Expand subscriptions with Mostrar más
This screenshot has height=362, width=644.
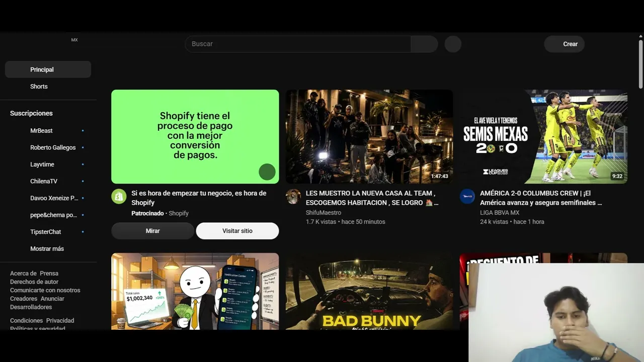click(48, 249)
